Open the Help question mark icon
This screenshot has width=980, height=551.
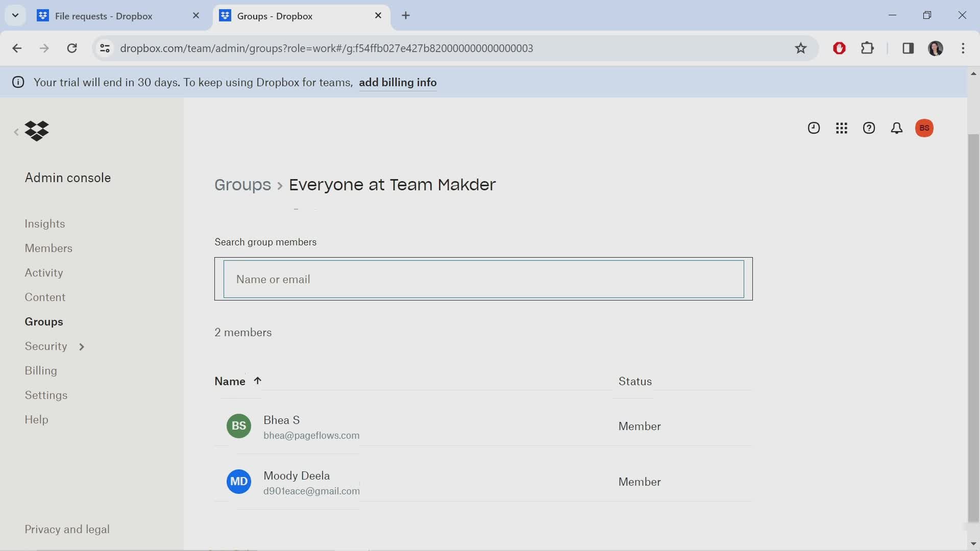click(x=869, y=128)
